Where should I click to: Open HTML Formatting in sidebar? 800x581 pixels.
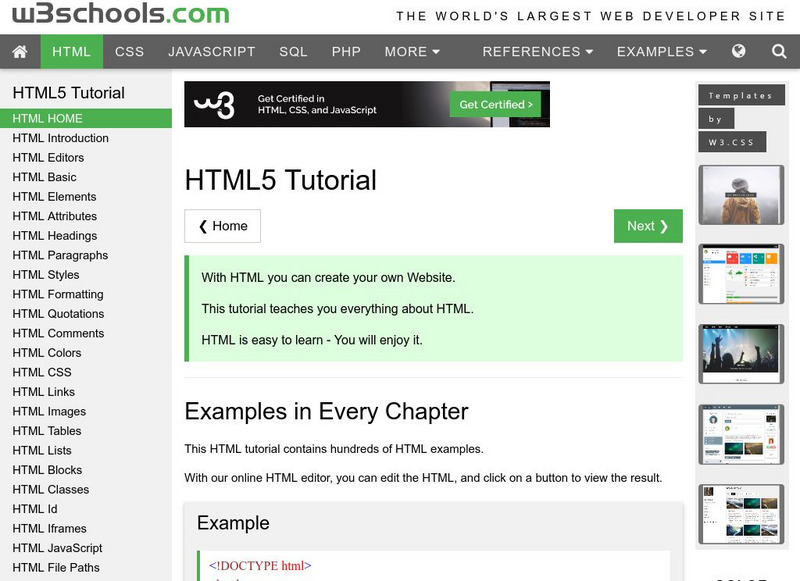pos(86,294)
